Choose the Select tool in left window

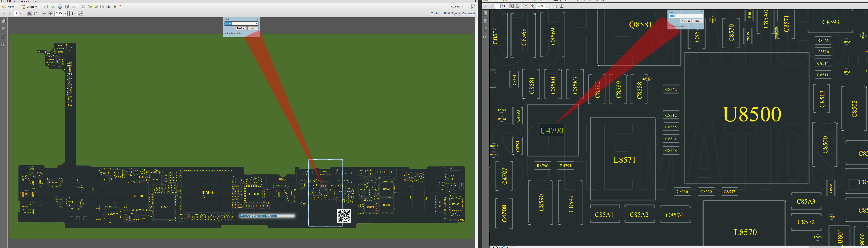30,13
